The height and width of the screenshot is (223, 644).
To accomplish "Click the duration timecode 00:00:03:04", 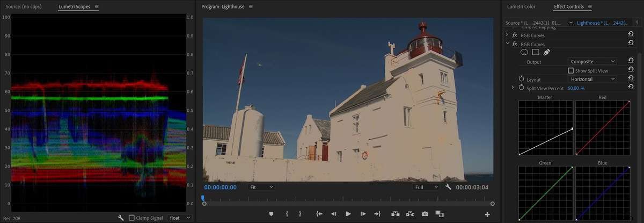I will [472, 187].
